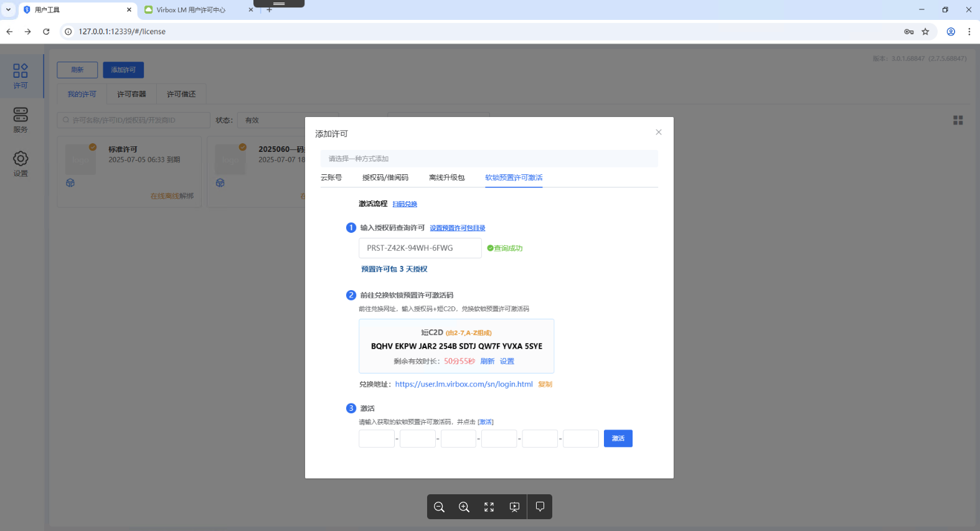Click the cube icon on the 2025060 card

point(220,183)
